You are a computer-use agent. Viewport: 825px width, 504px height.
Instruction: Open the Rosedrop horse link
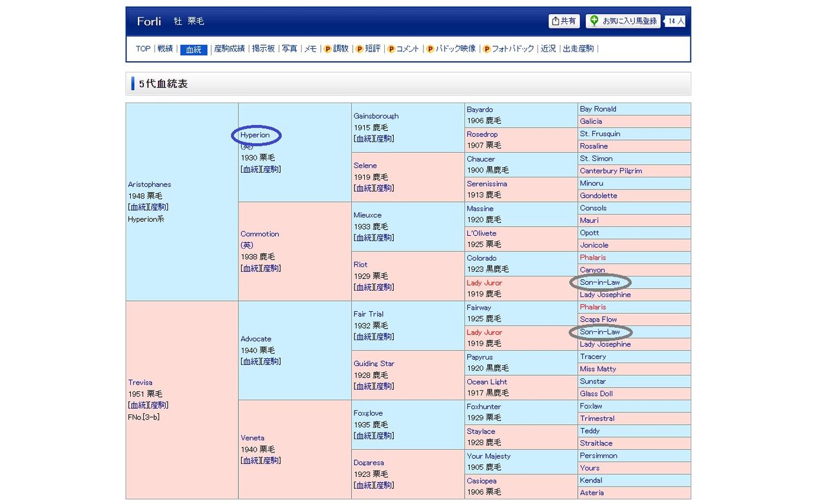[482, 134]
